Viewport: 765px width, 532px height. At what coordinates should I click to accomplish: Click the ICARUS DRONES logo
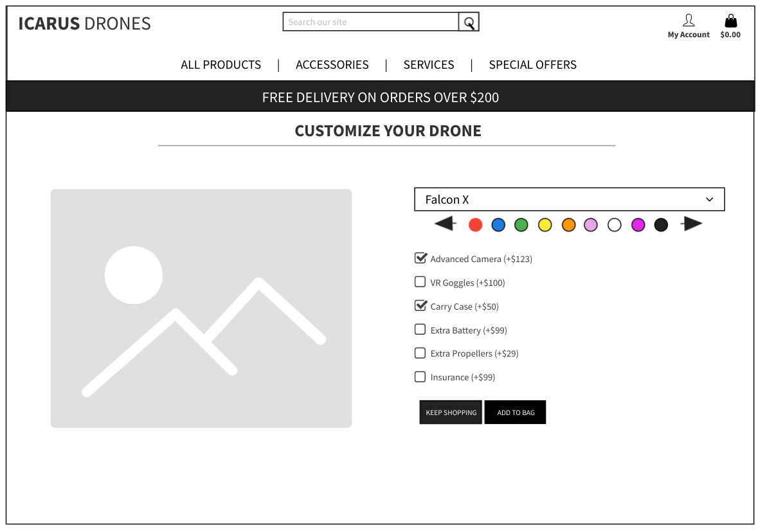(x=84, y=24)
